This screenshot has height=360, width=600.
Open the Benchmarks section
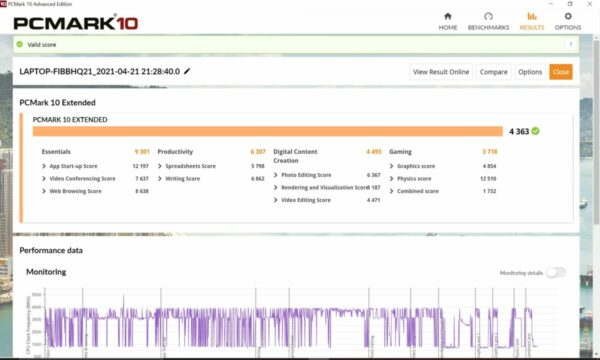(488, 21)
